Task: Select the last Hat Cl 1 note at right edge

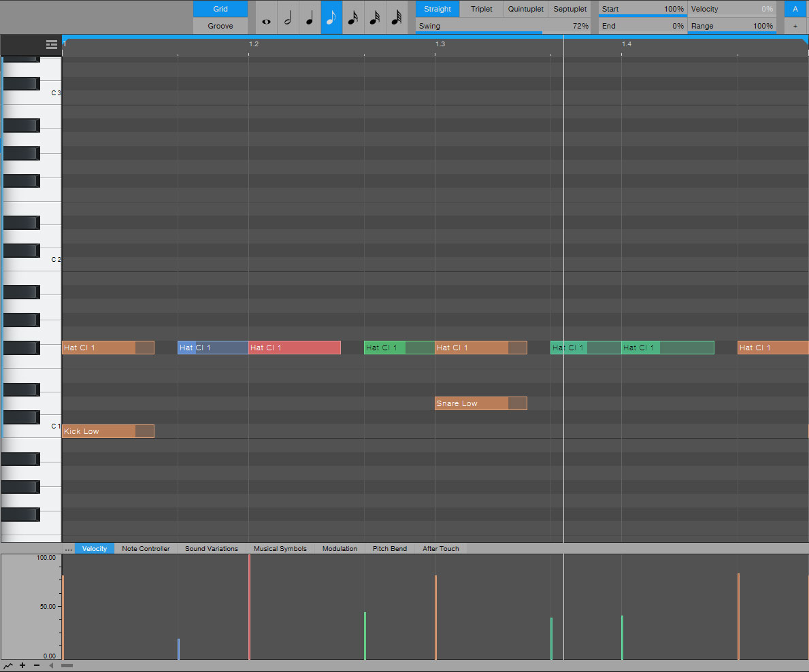Action: click(773, 348)
